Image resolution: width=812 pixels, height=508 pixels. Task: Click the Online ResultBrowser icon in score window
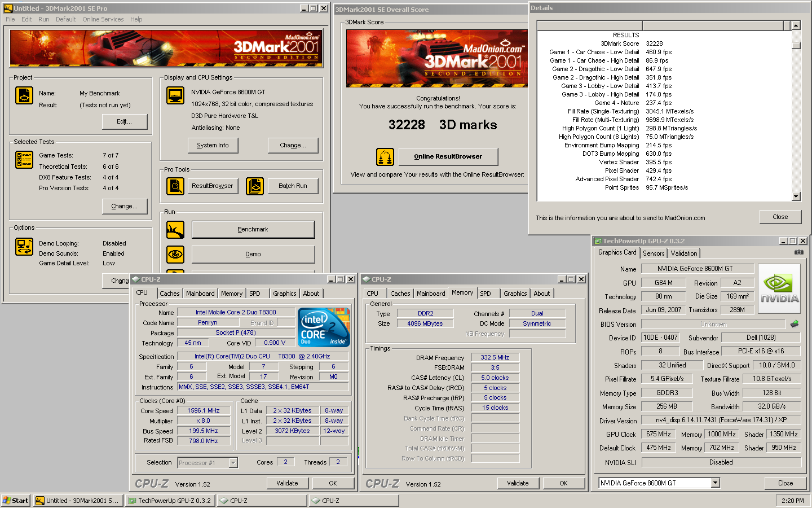[x=385, y=157]
